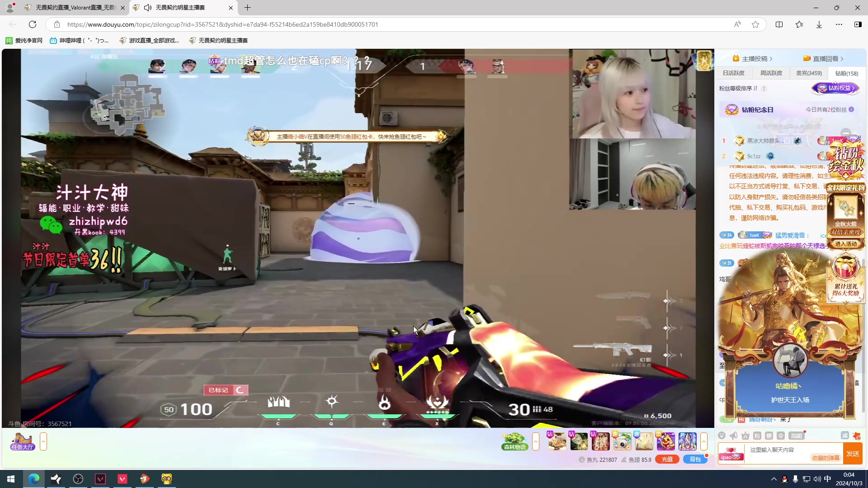Open the 森林物语 forest story activity
This screenshot has width=868, height=488.
point(514,441)
